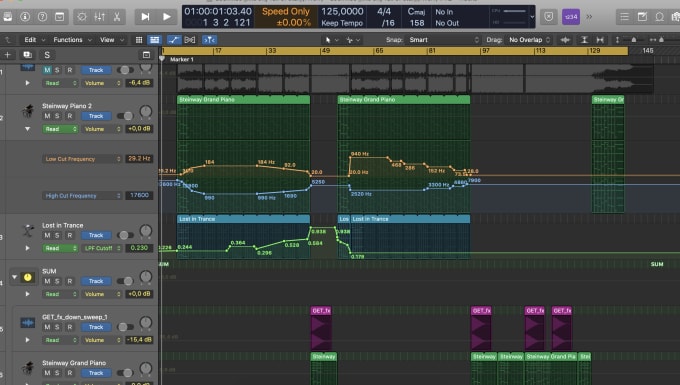The width and height of the screenshot is (680, 385).
Task: Click horizontal auto zoom icon
Action: pos(600,40)
